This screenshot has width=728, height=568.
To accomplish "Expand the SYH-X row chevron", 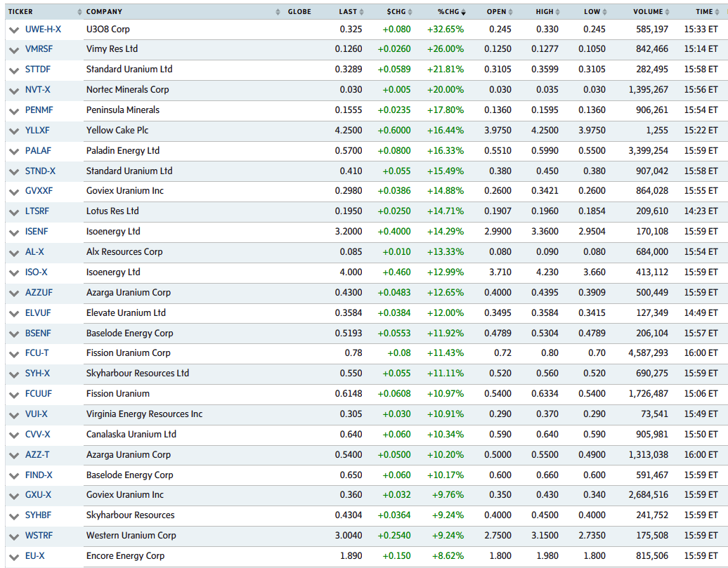I will 14,375.
